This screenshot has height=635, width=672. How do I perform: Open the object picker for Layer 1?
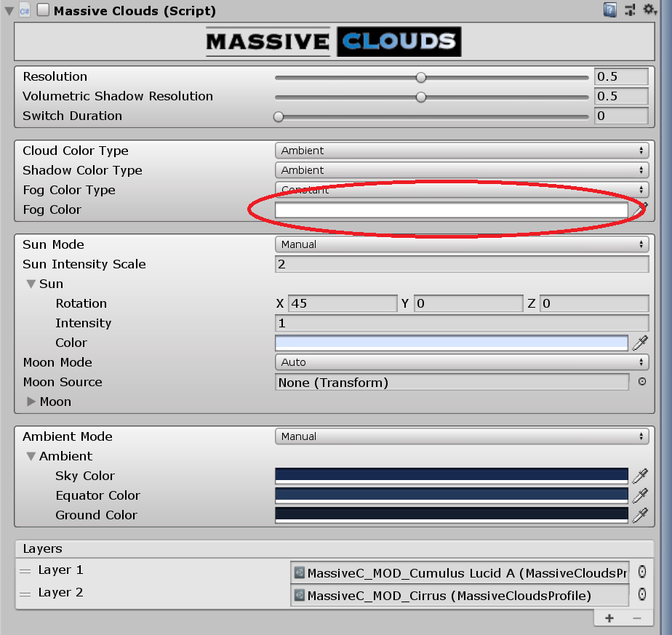click(642, 572)
